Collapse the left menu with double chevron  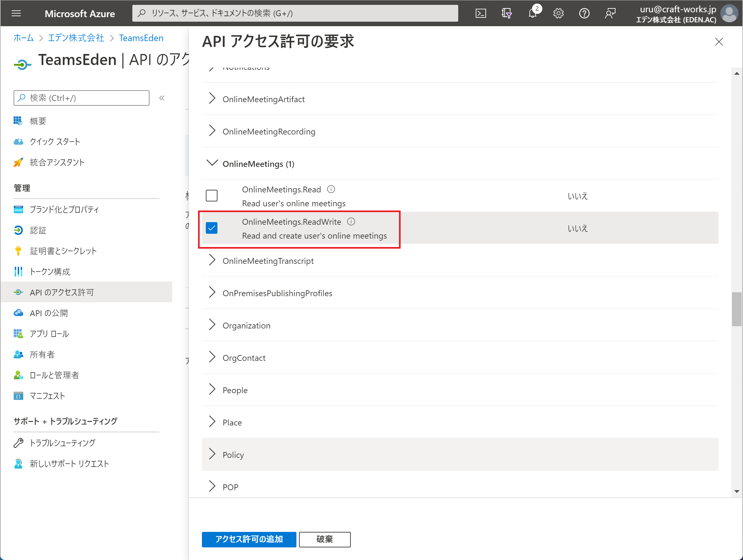162,98
